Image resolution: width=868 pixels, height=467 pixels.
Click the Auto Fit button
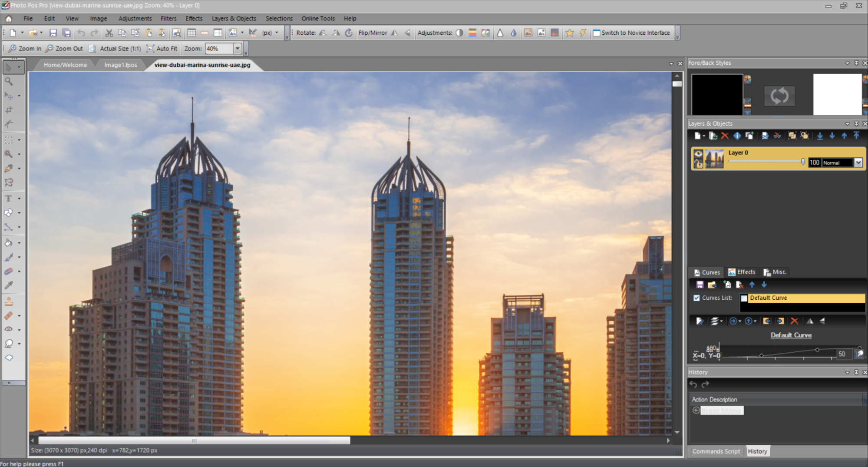162,49
